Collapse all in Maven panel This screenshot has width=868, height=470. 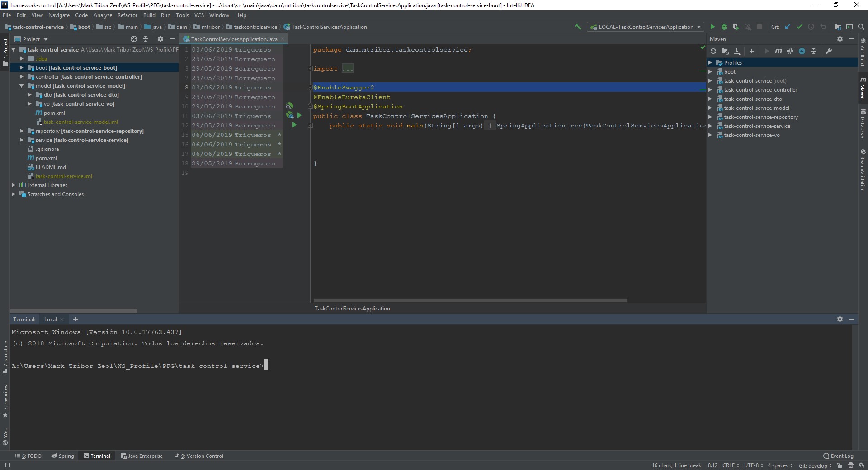[814, 51]
